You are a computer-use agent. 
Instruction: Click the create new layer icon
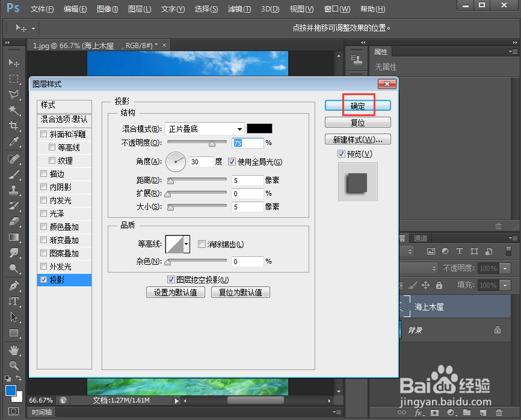[482, 413]
